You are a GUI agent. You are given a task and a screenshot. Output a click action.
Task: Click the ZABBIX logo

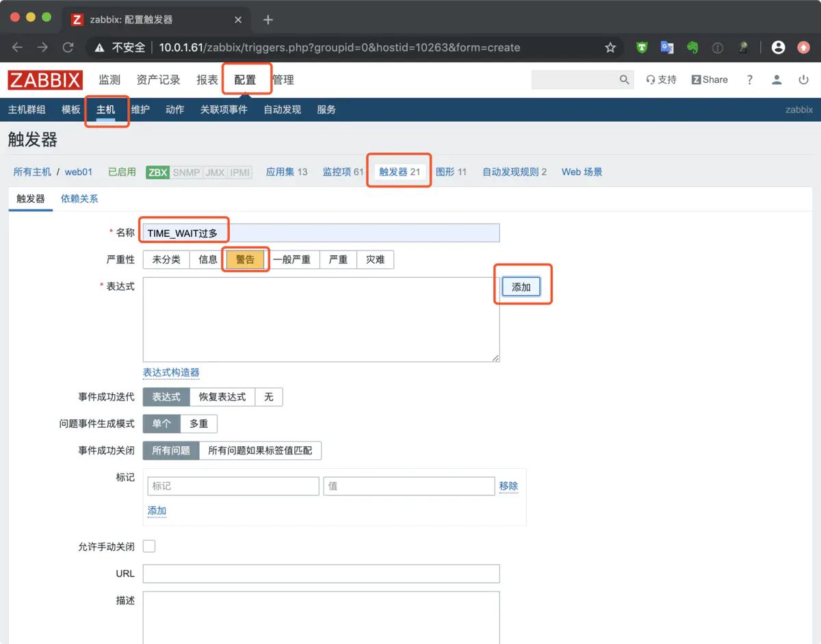click(x=45, y=80)
